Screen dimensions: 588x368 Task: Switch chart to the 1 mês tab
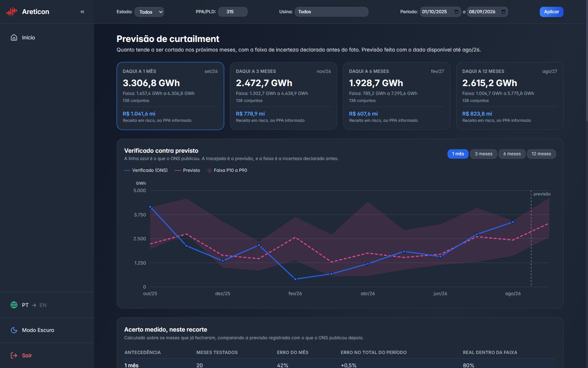pyautogui.click(x=458, y=154)
